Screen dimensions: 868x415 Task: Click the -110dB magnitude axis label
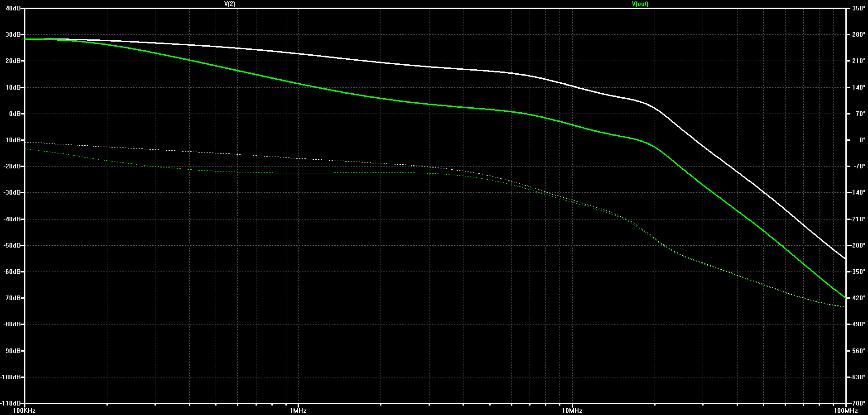11,403
